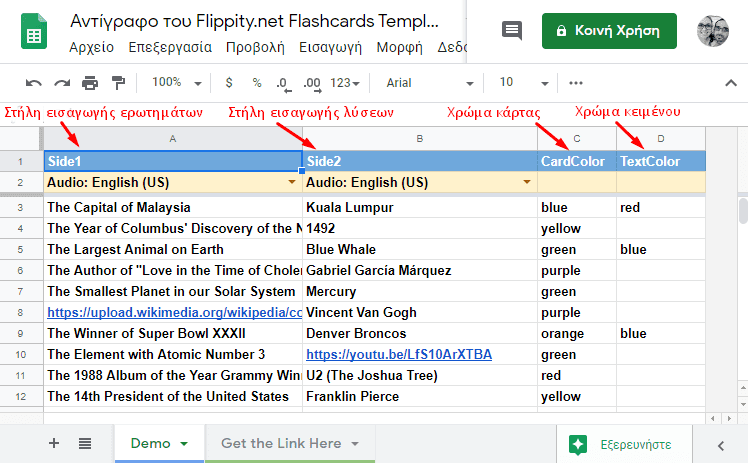
Task: Click the document title text
Action: pyautogui.click(x=254, y=21)
